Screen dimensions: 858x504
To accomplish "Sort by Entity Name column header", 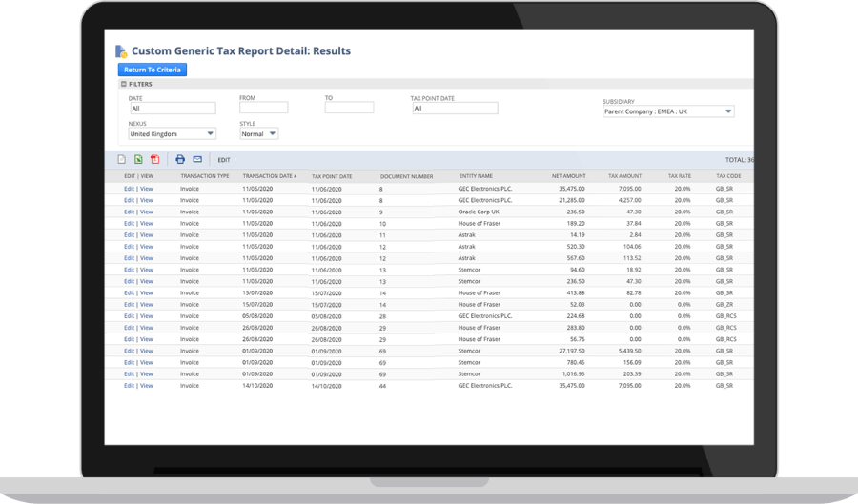I will pyautogui.click(x=476, y=176).
